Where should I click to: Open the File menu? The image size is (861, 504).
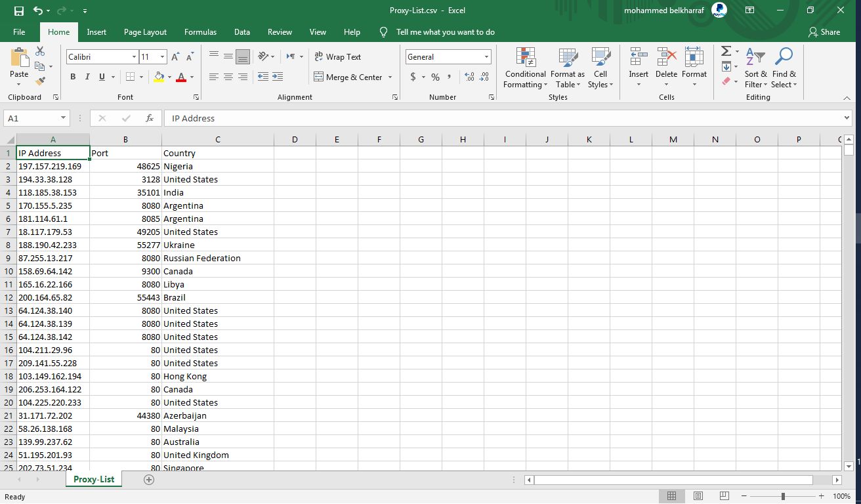tap(19, 31)
